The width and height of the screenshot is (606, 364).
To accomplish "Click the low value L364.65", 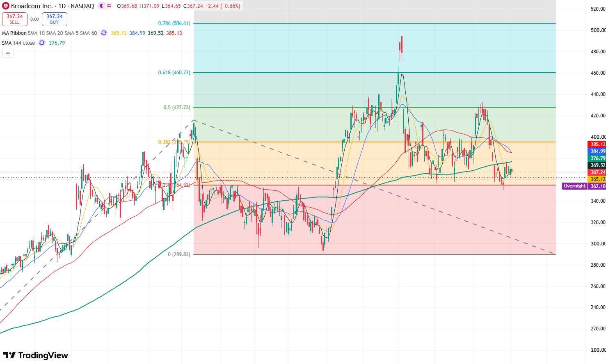I will (x=172, y=6).
